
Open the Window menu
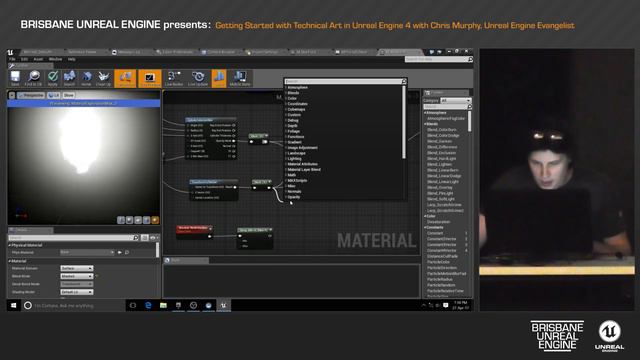point(56,59)
